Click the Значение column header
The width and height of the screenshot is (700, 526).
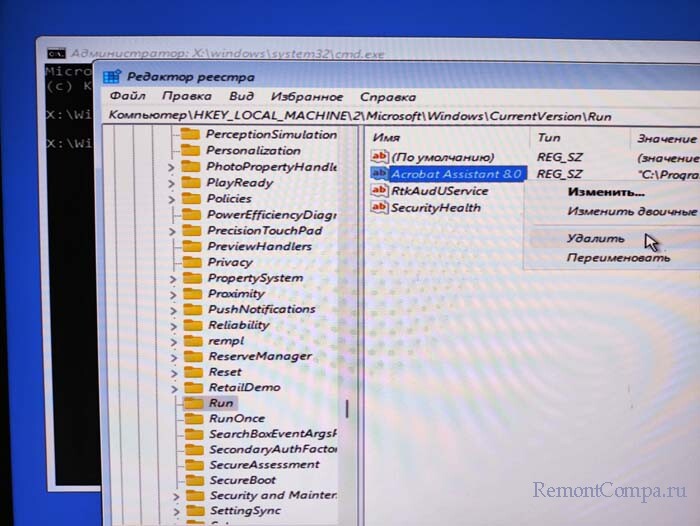click(x=666, y=138)
